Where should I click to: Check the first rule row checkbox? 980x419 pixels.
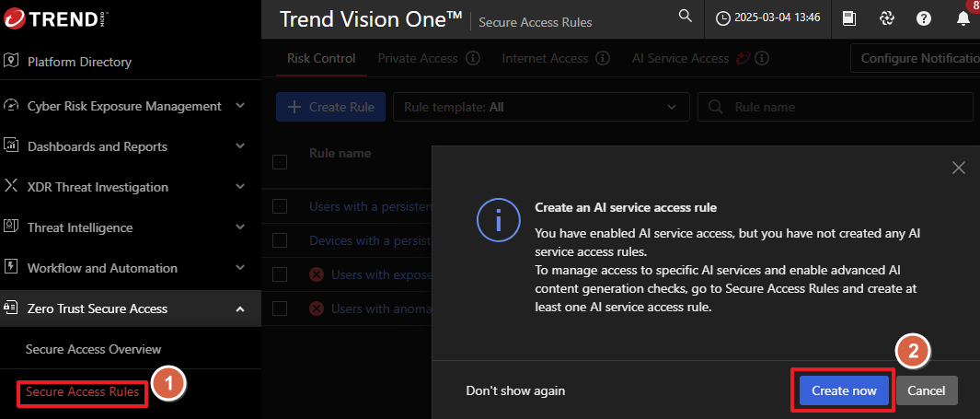click(281, 206)
